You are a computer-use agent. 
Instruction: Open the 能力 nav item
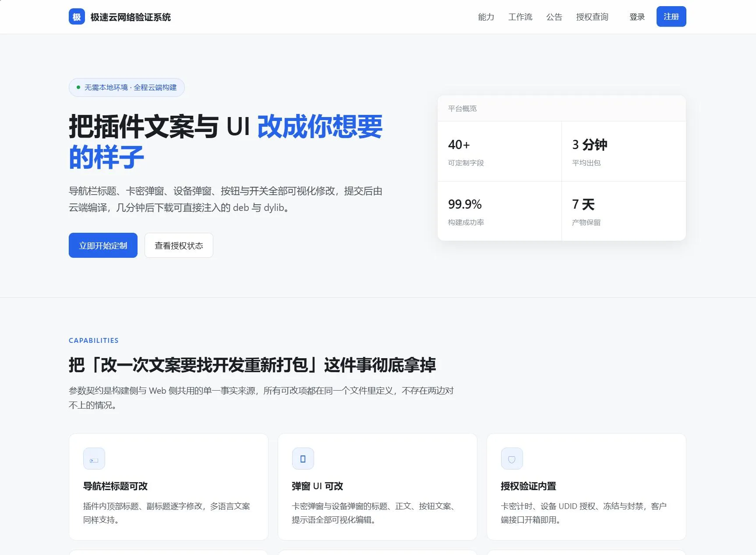[486, 17]
